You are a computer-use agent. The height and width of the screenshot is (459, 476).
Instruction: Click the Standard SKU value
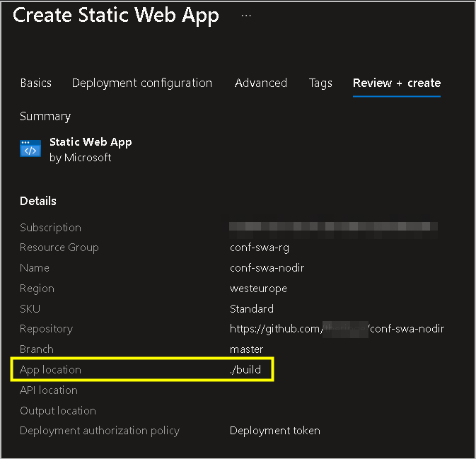point(252,309)
